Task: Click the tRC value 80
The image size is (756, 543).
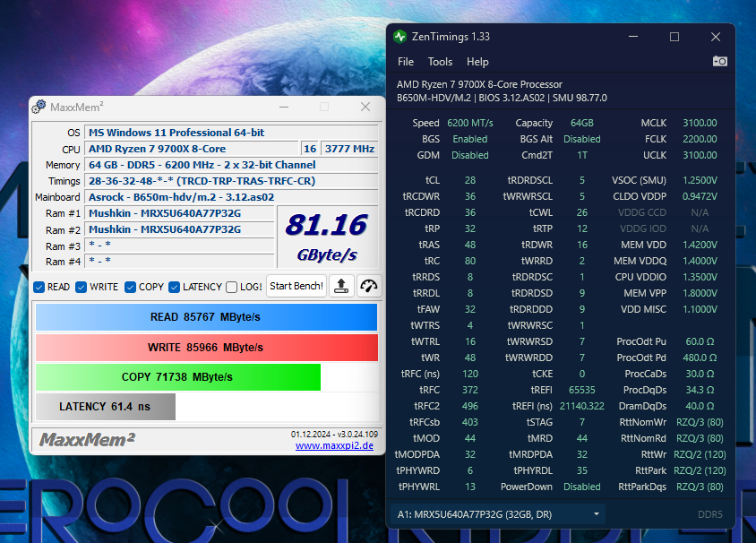Action: [x=470, y=261]
